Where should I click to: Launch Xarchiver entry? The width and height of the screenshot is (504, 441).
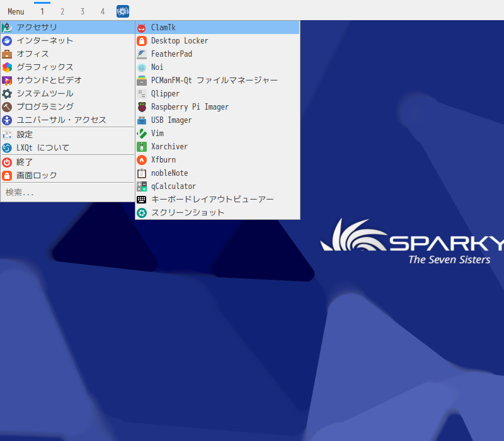217,147
